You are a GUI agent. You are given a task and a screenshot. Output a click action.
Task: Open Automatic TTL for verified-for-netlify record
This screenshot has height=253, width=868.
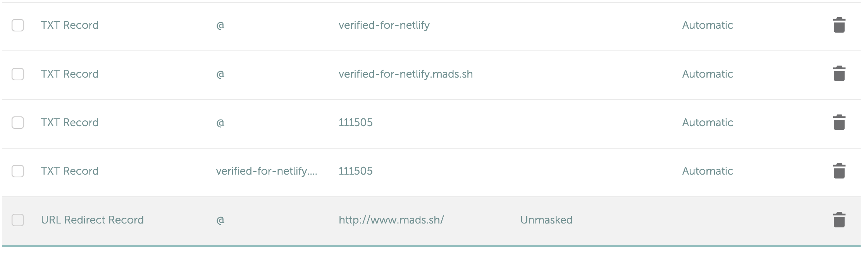[707, 25]
